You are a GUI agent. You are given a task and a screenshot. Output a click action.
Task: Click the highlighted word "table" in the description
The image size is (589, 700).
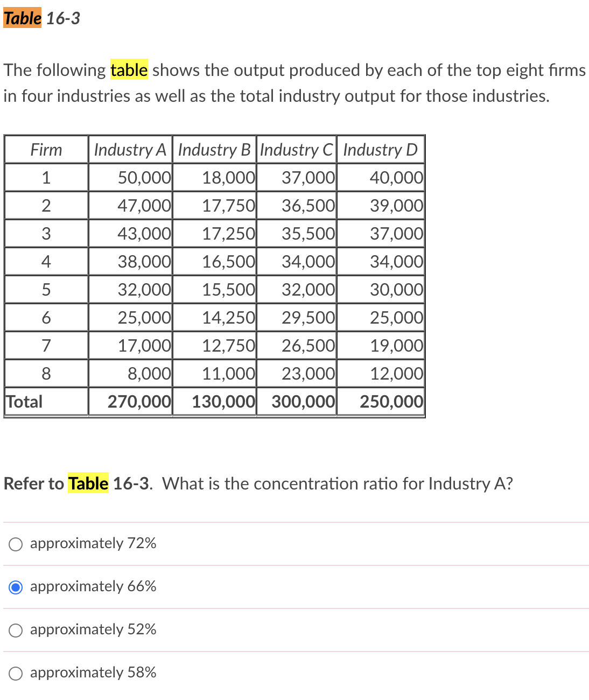(129, 69)
